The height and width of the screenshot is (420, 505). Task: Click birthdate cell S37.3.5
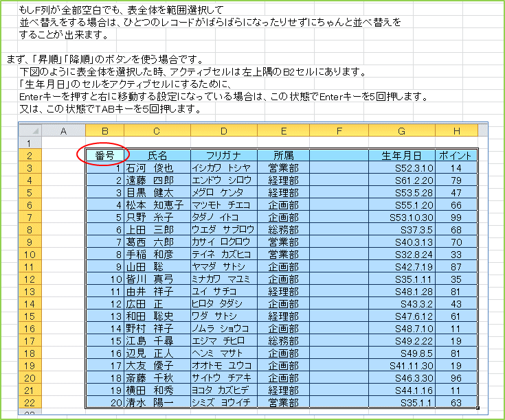(x=402, y=229)
